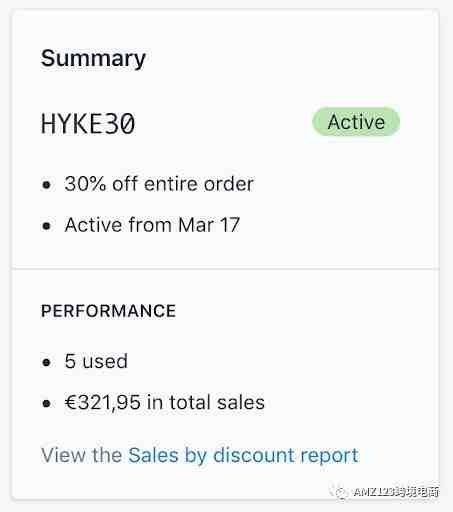
Task: Select the HYKE30 discount code text
Action: (88, 124)
